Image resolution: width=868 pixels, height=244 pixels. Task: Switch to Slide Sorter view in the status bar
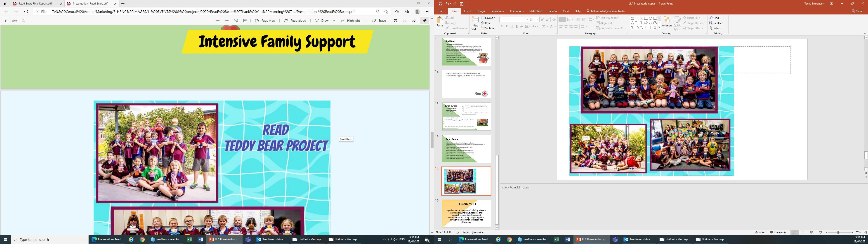click(x=803, y=232)
